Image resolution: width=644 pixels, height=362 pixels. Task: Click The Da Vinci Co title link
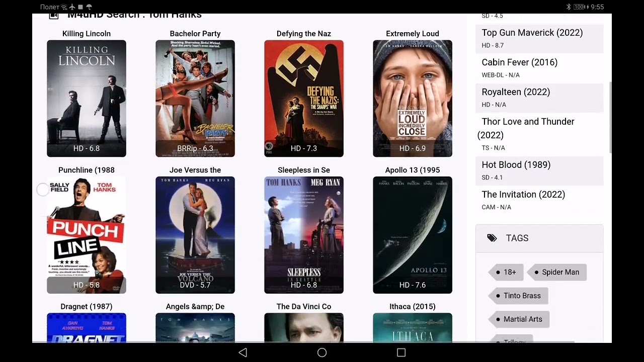pos(304,306)
